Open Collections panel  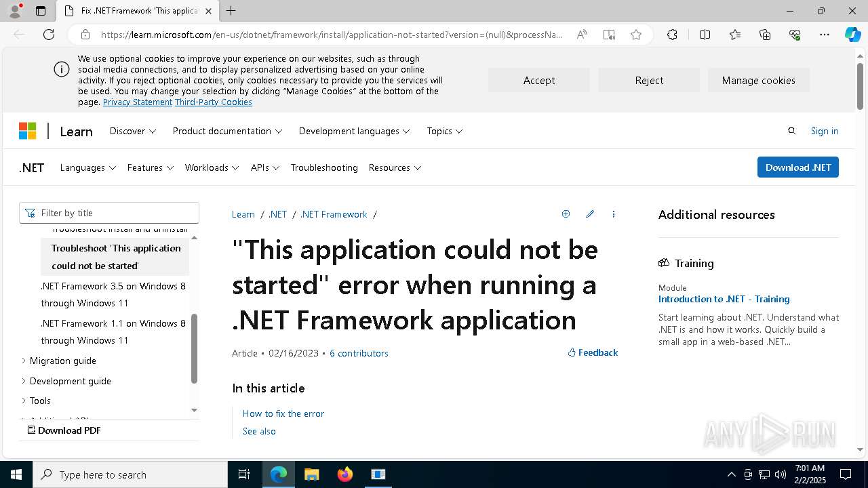pos(765,35)
